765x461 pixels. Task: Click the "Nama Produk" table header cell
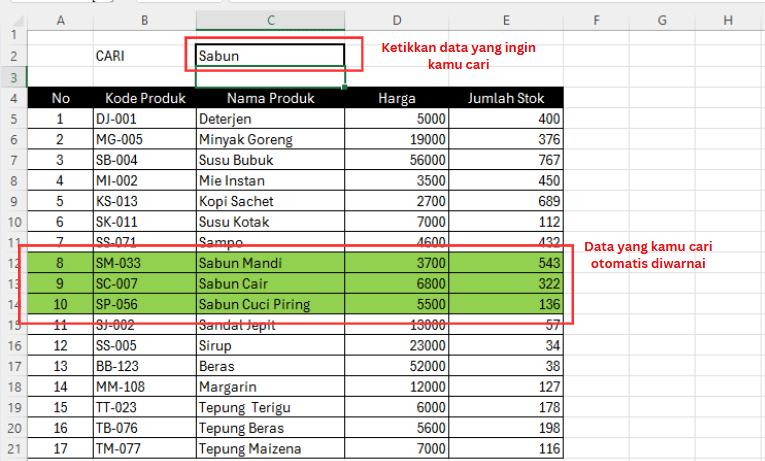[x=270, y=98]
